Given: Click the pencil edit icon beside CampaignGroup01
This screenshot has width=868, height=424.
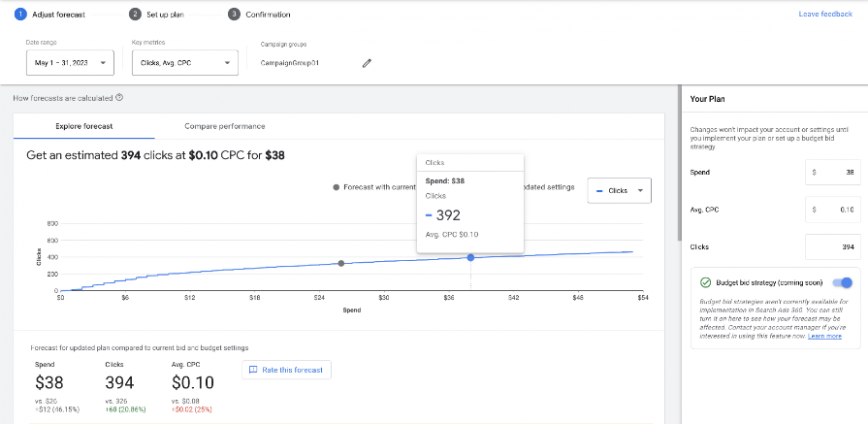Looking at the screenshot, I should coord(367,63).
